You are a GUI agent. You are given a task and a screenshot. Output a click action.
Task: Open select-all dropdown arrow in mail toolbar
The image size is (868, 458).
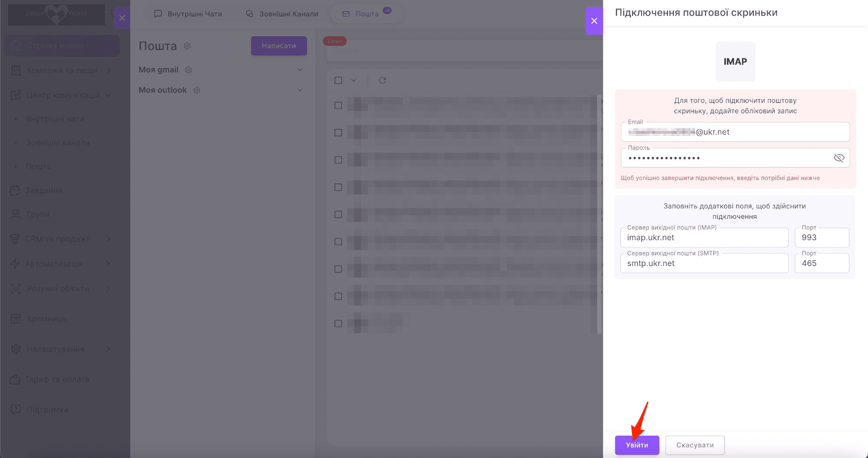tap(354, 80)
